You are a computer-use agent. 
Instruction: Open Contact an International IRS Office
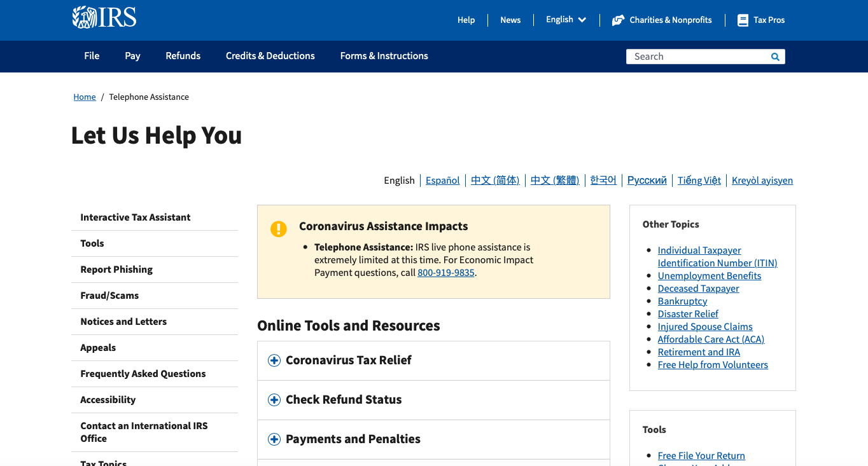[x=144, y=432]
